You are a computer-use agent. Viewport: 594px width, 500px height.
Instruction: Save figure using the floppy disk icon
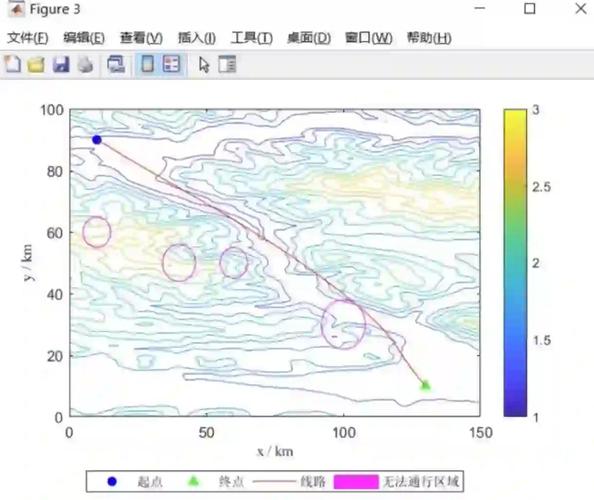coord(61,64)
